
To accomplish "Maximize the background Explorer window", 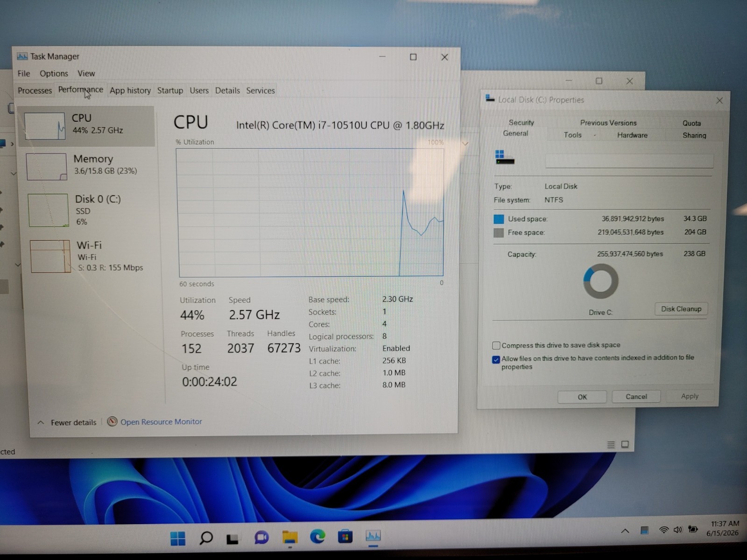I will click(599, 81).
